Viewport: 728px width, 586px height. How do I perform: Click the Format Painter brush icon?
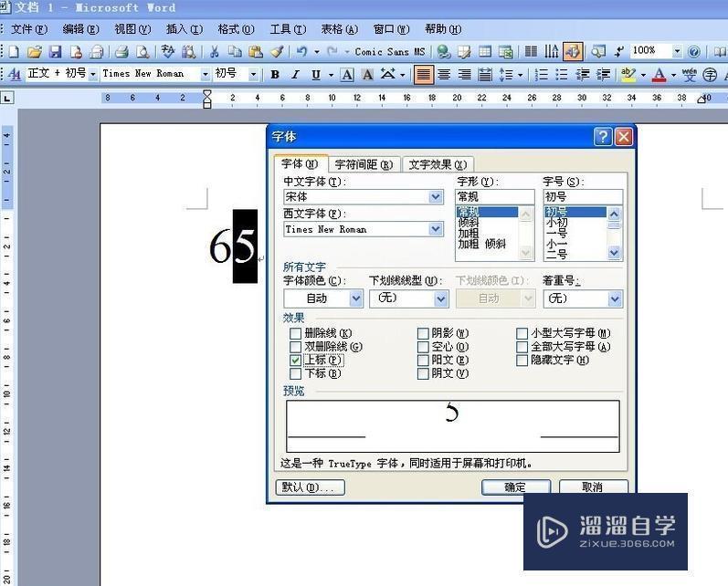coord(277,51)
